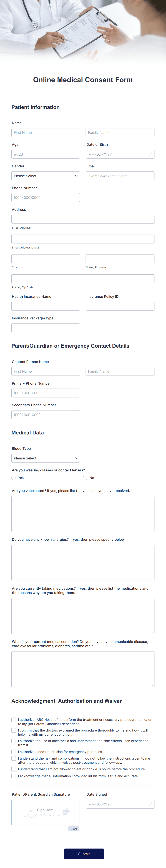Select No for glasses or contact lenses
166x868 pixels.
pyautogui.click(x=85, y=478)
